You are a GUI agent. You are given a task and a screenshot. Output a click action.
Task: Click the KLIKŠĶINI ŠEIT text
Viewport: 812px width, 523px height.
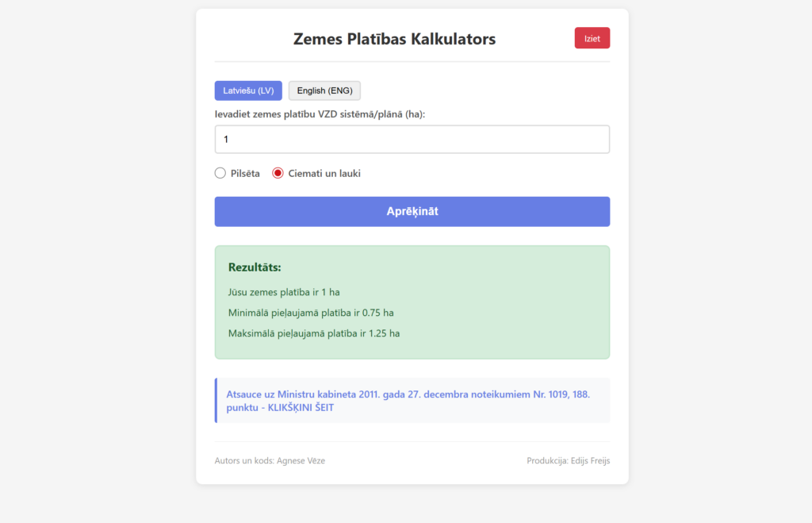[296, 408]
